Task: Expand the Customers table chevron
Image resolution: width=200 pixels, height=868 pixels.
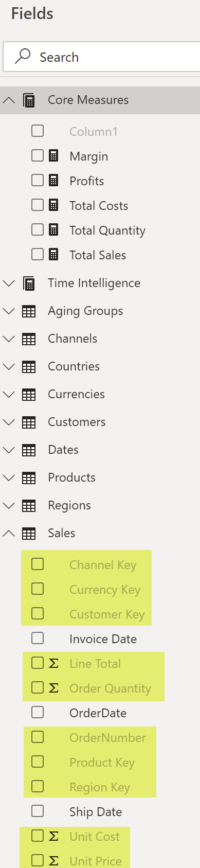Action: point(9,422)
